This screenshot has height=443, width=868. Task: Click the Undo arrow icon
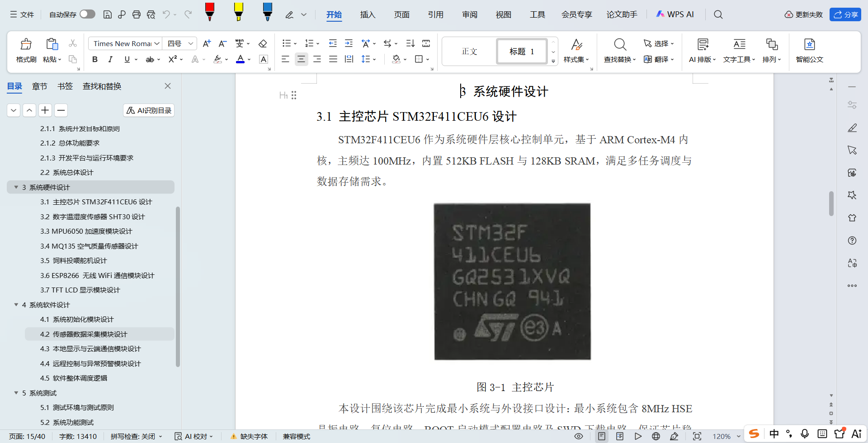click(x=166, y=14)
